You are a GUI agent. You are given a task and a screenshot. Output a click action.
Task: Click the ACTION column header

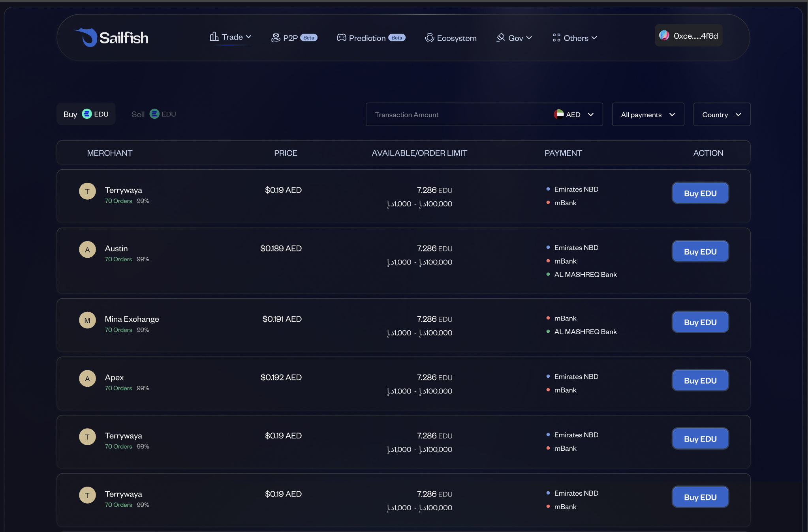pos(708,153)
